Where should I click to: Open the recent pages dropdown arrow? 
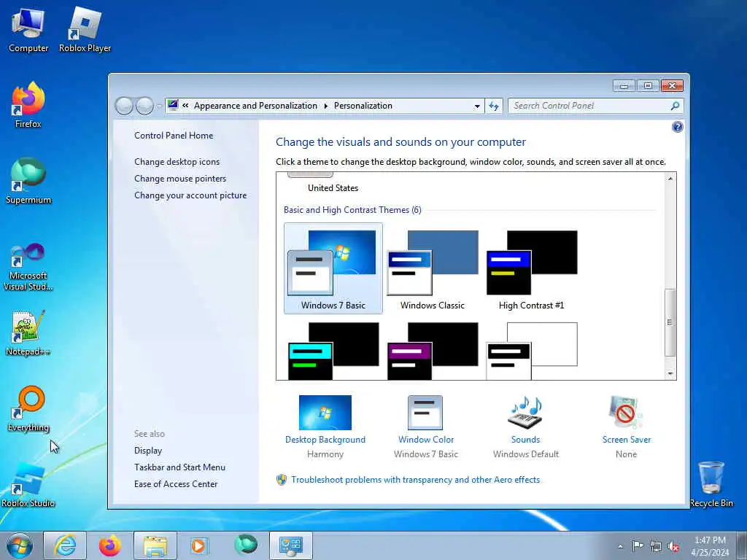[159, 106]
